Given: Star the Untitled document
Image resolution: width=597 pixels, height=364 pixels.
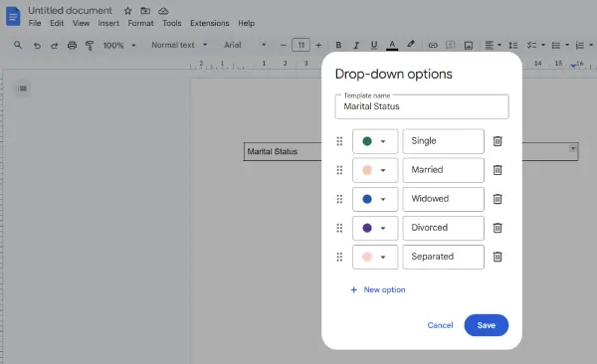Looking at the screenshot, I should pos(128,11).
